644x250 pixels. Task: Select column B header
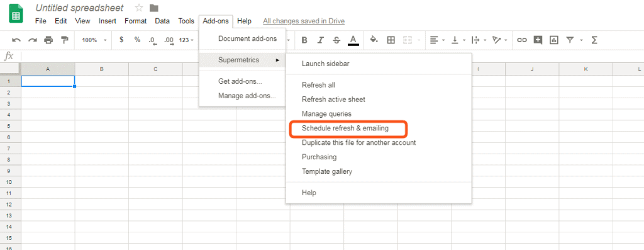(x=101, y=69)
